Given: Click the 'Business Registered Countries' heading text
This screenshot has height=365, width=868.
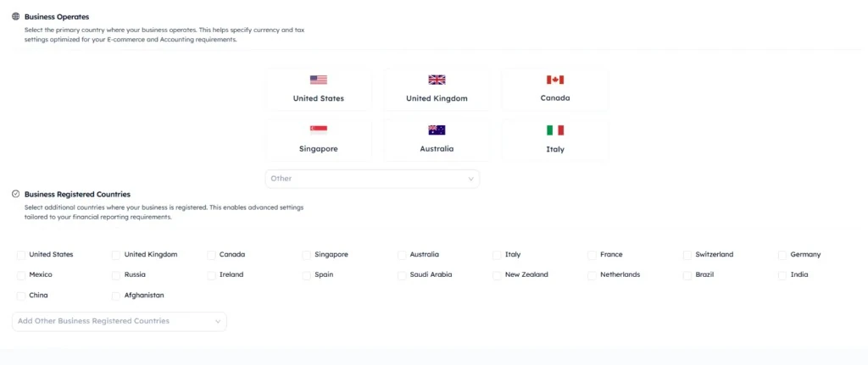Looking at the screenshot, I should [77, 194].
